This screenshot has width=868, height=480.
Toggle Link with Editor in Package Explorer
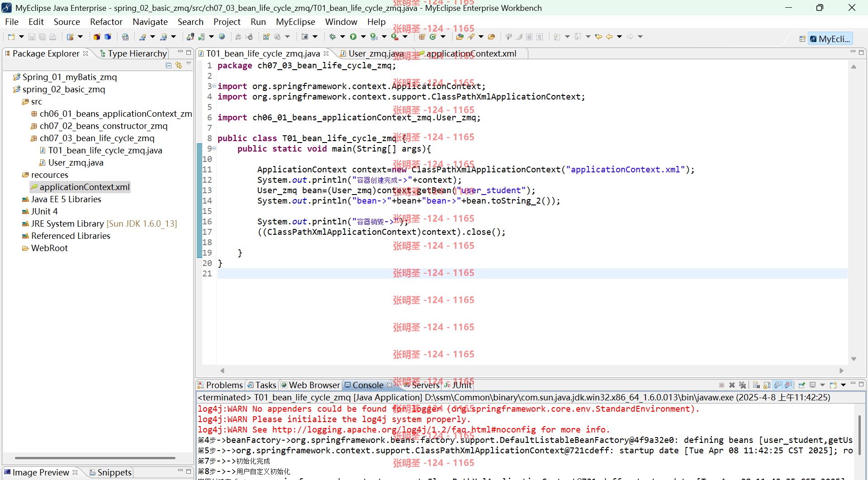[179, 66]
